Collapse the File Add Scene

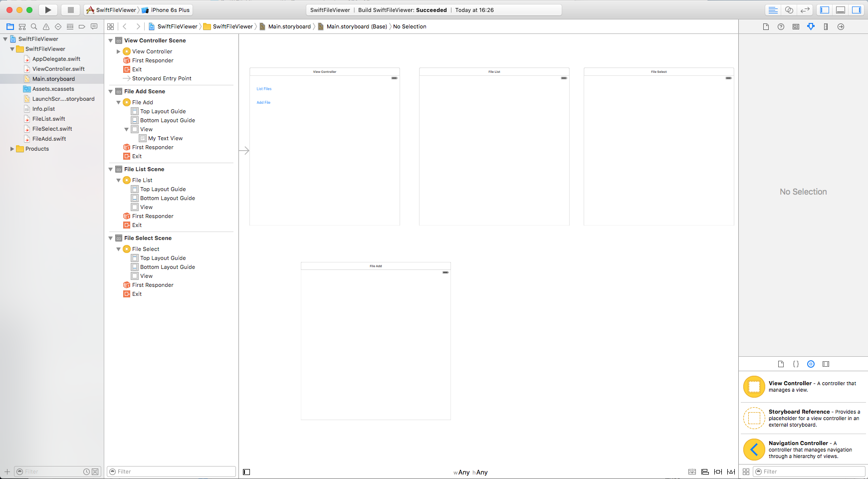[111, 91]
